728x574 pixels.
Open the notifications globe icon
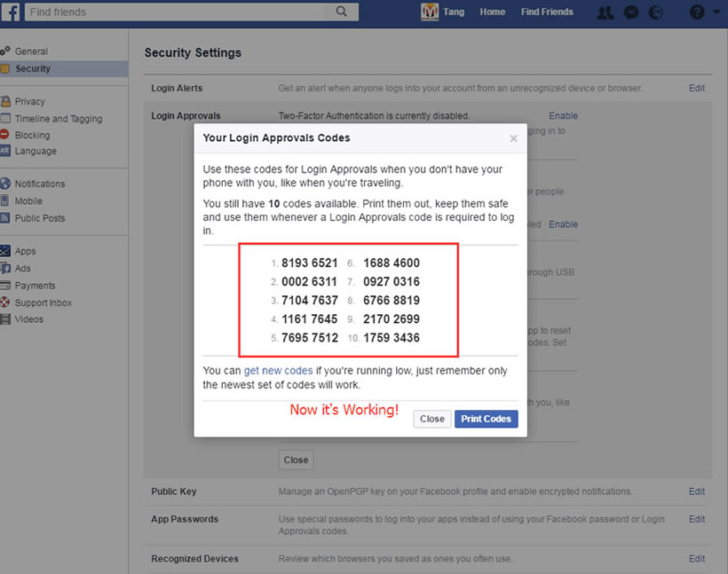point(655,12)
